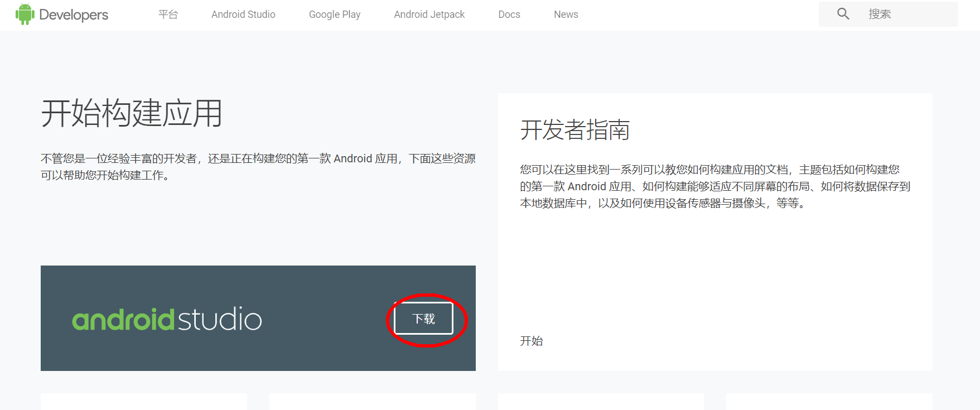Focus the 搜索 search field
980x410 pixels.
(x=889, y=14)
